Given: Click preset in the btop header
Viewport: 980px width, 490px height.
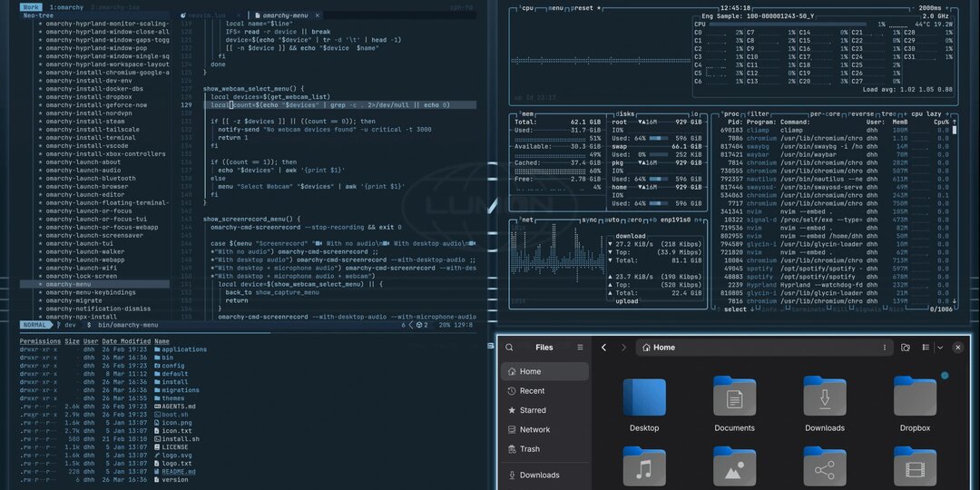Looking at the screenshot, I should tap(583, 8).
